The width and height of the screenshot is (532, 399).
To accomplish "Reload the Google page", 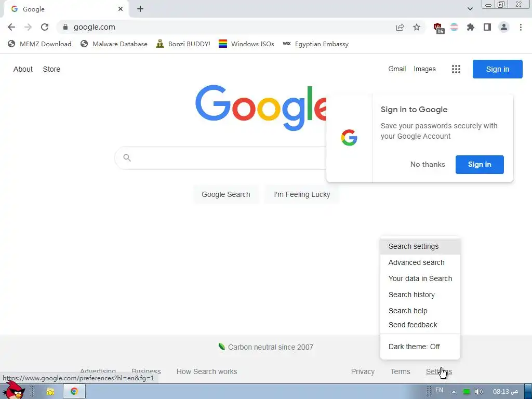I will tap(45, 27).
